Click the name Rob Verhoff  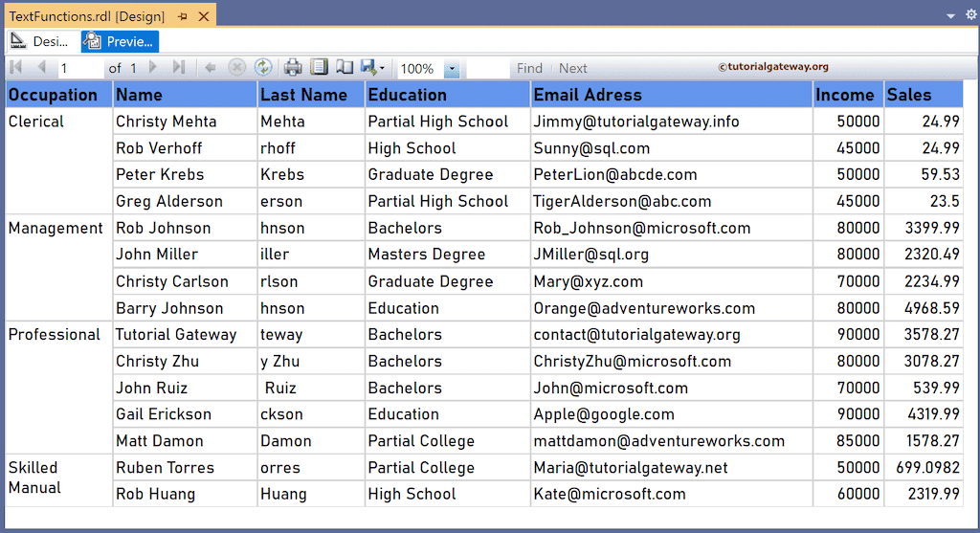[x=159, y=148]
